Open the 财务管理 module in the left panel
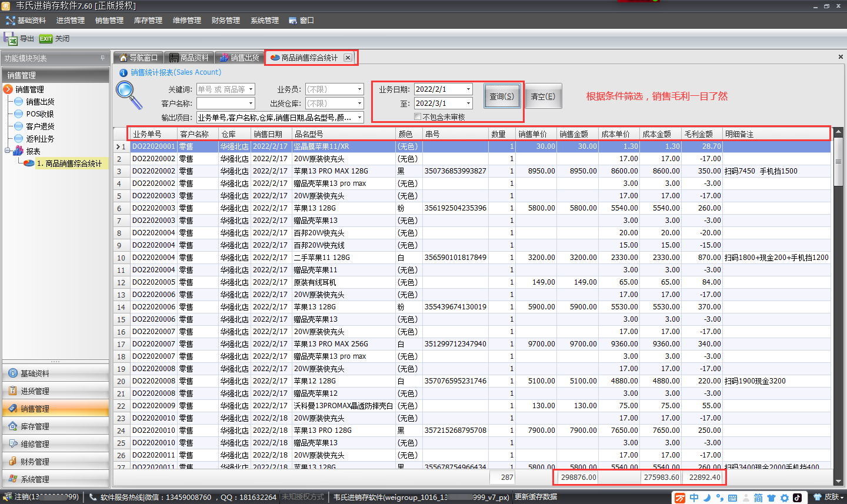This screenshot has height=504, width=847. 56,462
